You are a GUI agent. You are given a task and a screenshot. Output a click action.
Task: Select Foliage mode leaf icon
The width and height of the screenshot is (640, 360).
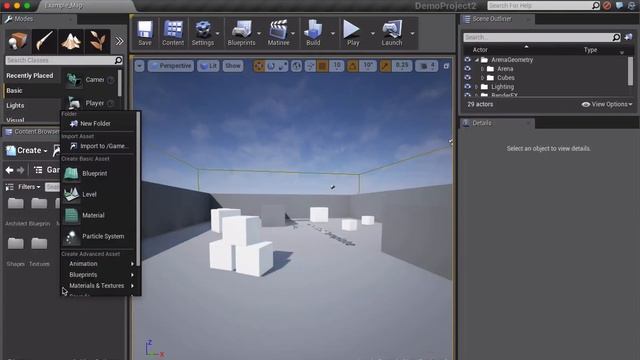coord(97,41)
